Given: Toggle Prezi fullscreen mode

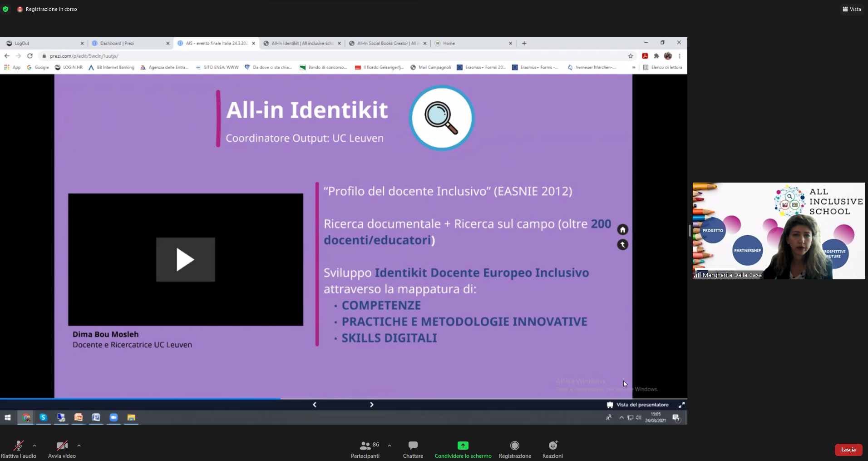Looking at the screenshot, I should click(681, 405).
